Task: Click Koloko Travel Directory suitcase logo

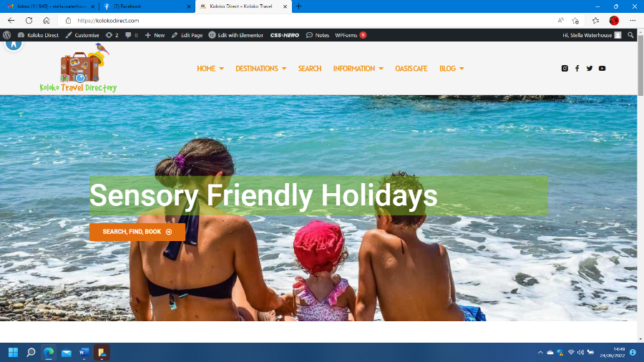Action: tap(79, 68)
